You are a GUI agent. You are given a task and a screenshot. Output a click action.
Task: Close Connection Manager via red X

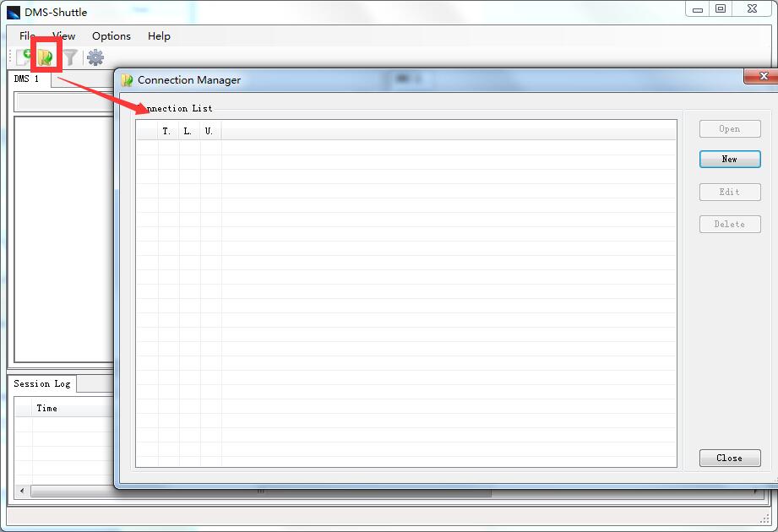tap(761, 76)
